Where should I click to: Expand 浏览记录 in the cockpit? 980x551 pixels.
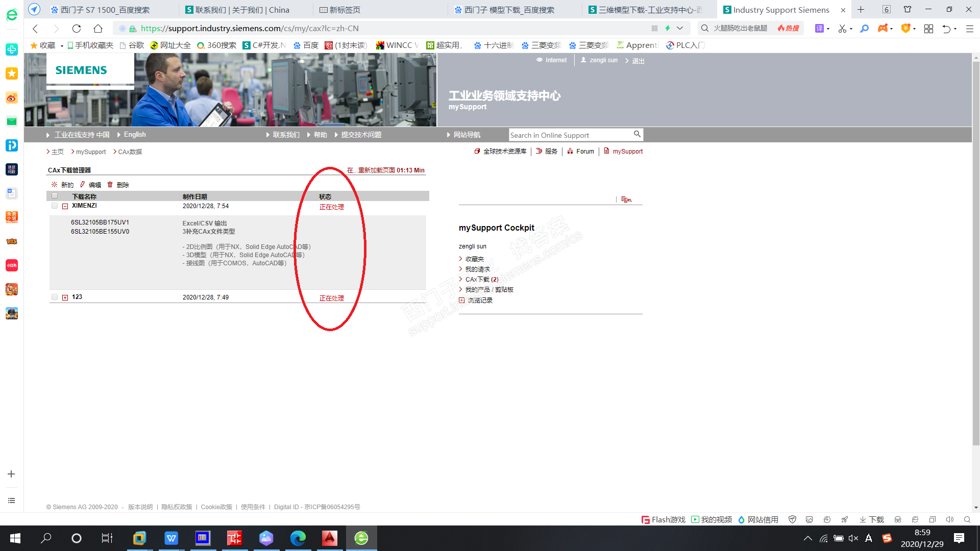coord(461,300)
